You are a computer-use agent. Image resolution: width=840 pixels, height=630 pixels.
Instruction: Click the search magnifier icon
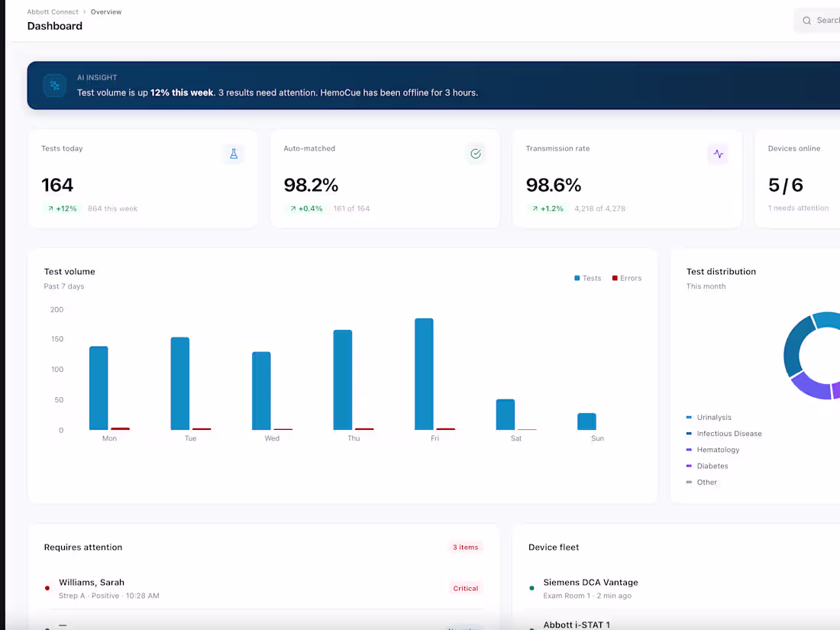pyautogui.click(x=806, y=21)
